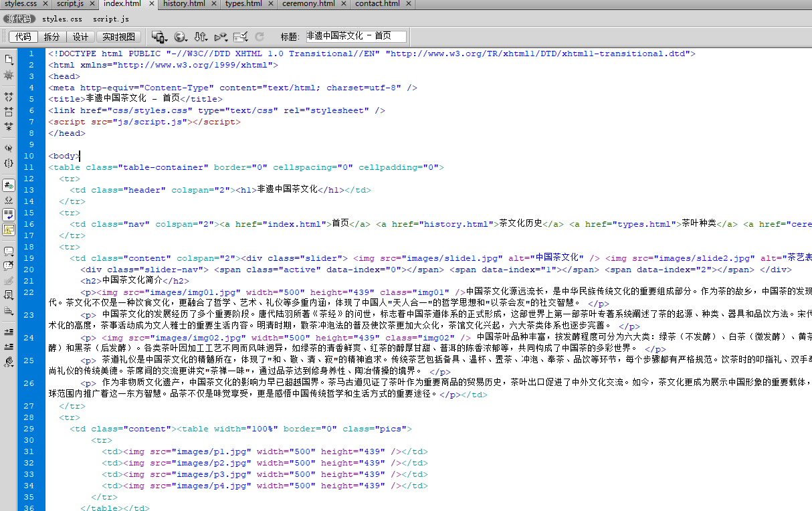This screenshot has width=812, height=511.
Task: Click the <head> tag on line 3
Action: 64,76
